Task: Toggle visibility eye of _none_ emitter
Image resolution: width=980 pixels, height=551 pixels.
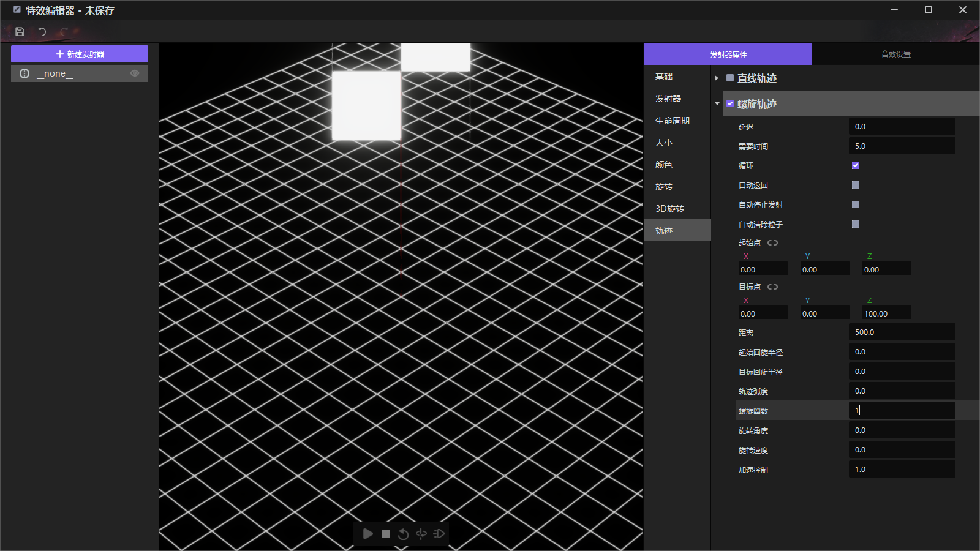Action: click(135, 73)
